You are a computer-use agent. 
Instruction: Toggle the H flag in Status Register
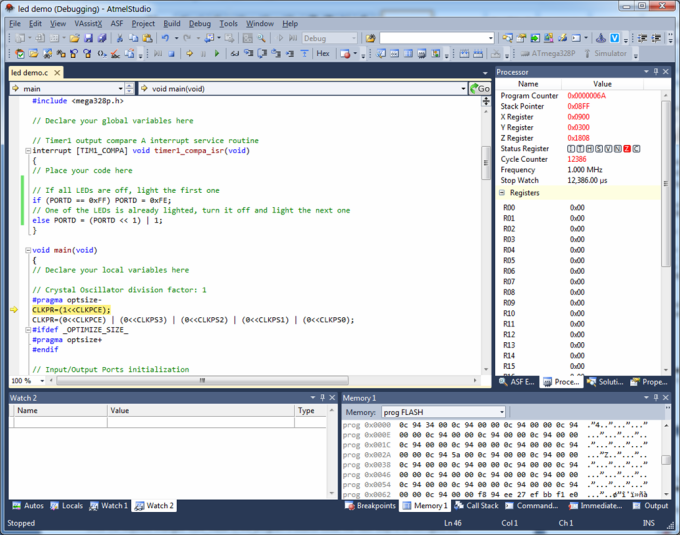(590, 149)
